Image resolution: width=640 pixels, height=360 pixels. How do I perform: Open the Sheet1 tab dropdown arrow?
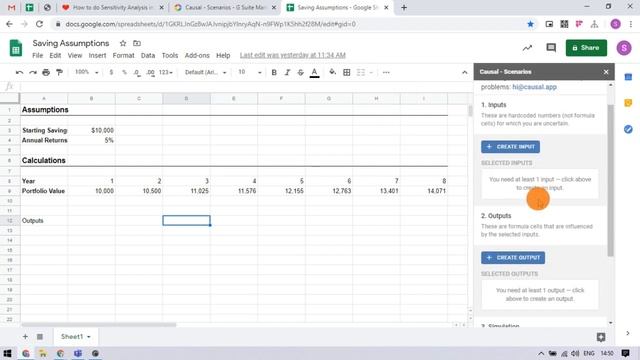89,337
